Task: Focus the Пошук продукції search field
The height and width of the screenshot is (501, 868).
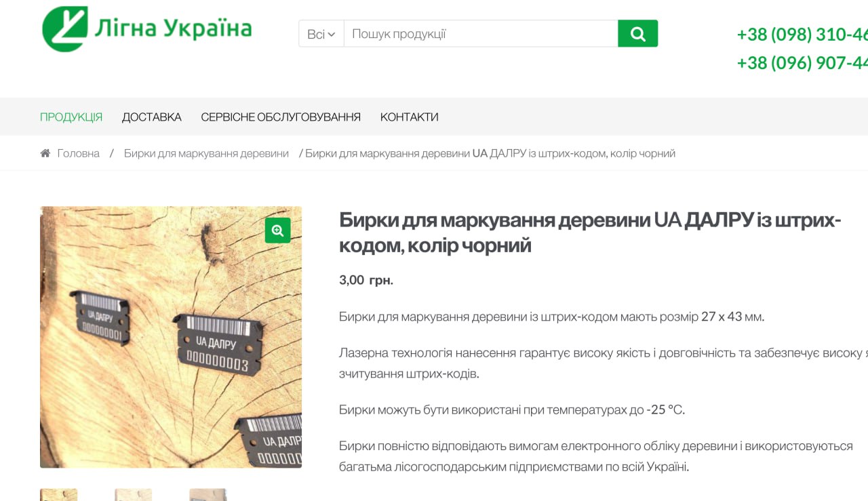Action: tap(481, 34)
